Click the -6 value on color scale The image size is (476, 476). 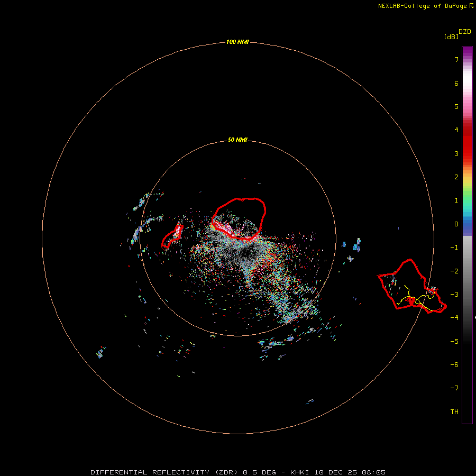point(454,364)
